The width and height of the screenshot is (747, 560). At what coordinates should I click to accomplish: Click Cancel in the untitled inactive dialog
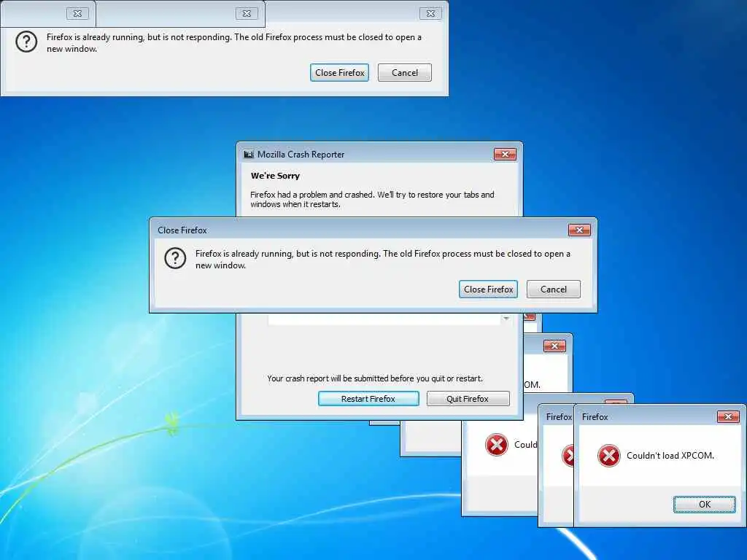click(404, 72)
